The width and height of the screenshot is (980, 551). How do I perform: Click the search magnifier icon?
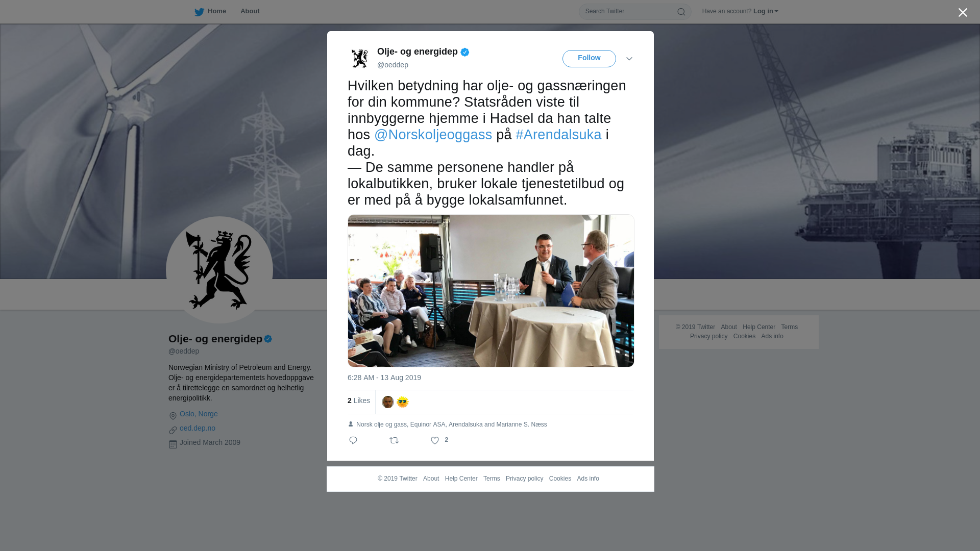point(681,12)
